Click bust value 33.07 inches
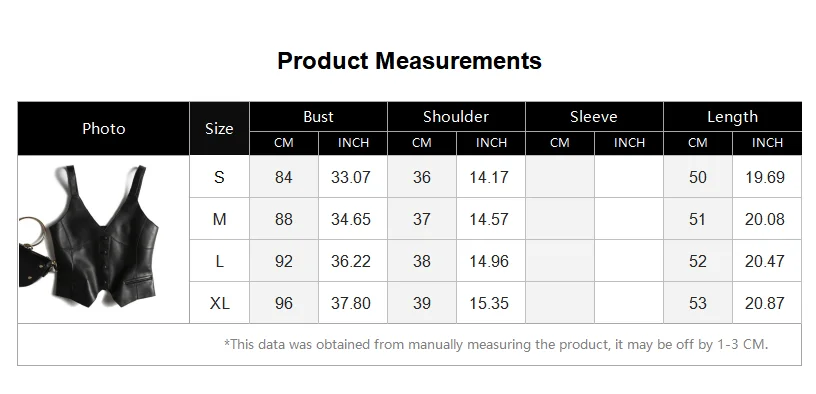Viewport: 816px width, 394px height. (x=351, y=177)
